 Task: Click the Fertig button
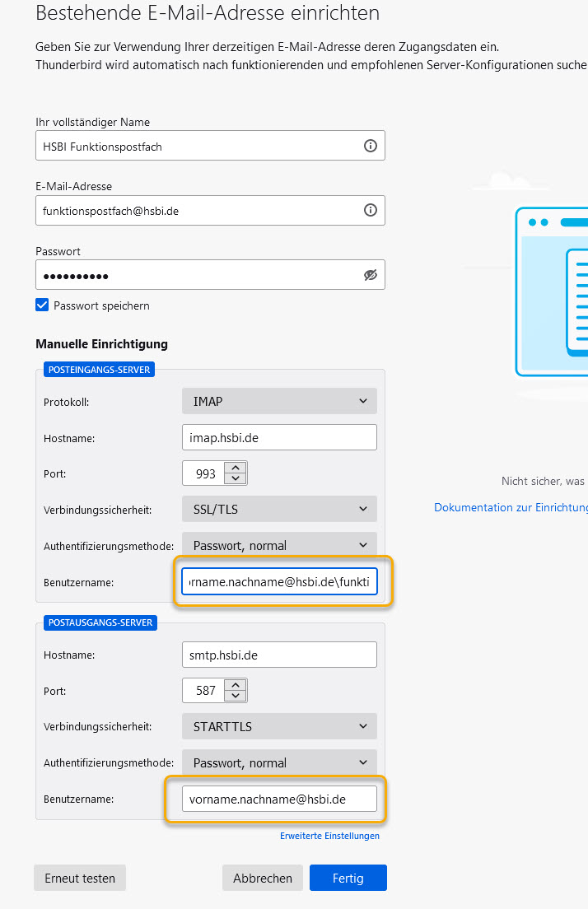[348, 878]
